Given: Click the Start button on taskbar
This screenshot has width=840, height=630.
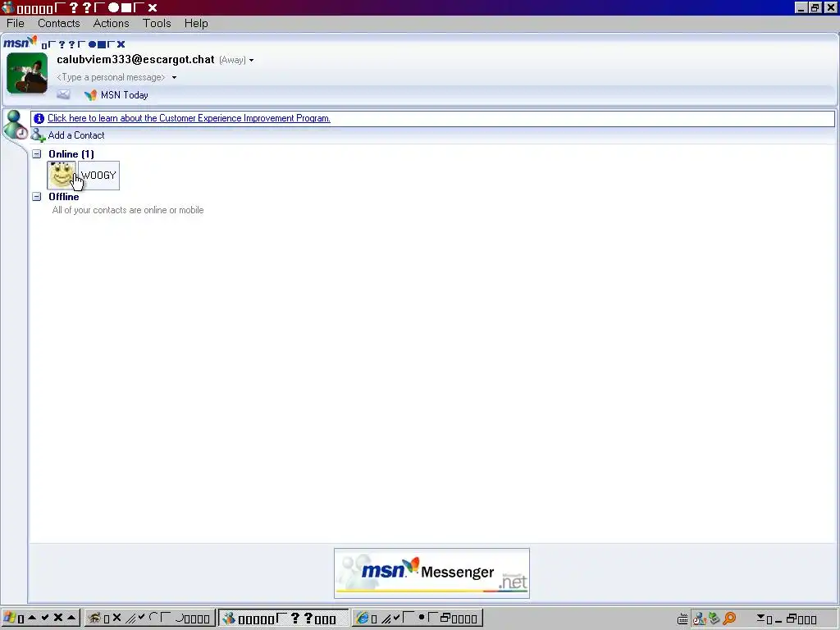Looking at the screenshot, I should click(41, 619).
